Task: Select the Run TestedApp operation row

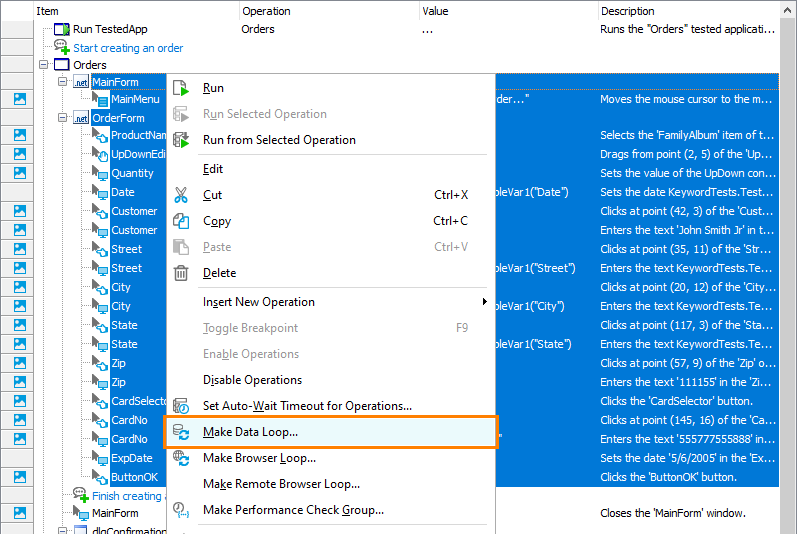Action: 110,29
